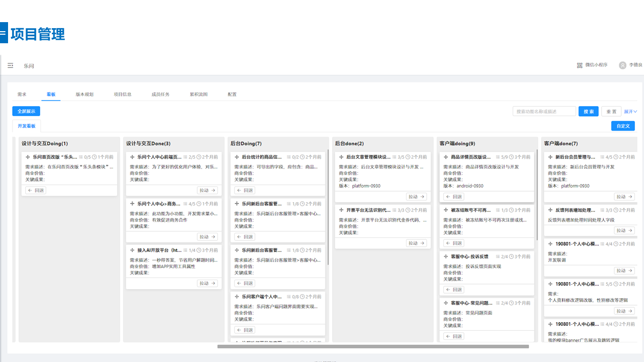The width and height of the screenshot is (644, 362).
Task: Open the 配置 tab
Action: pos(232,95)
